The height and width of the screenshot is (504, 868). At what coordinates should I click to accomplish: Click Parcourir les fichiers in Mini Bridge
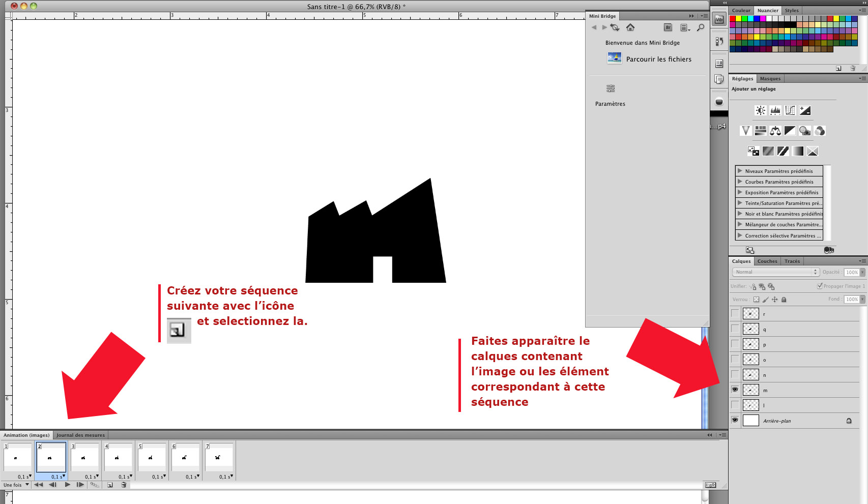658,59
